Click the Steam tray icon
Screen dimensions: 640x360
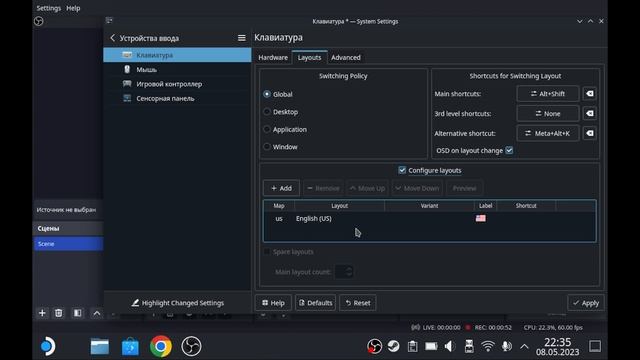tap(393, 346)
